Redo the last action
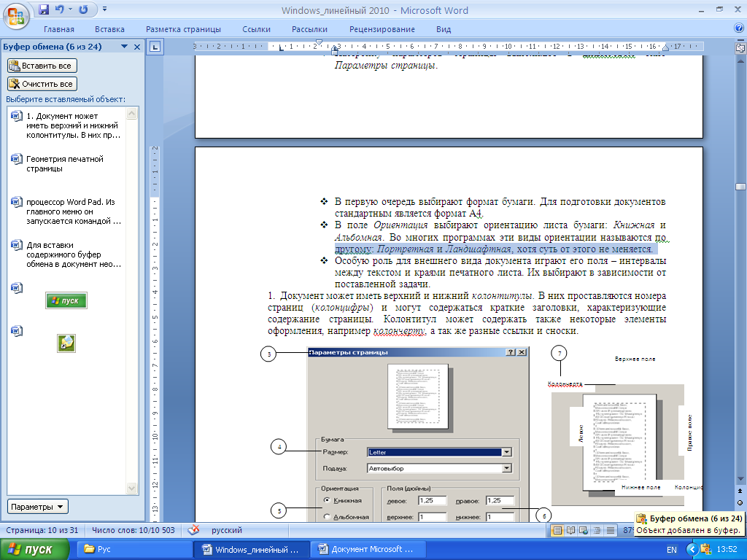This screenshot has height=560, width=747. point(83,9)
